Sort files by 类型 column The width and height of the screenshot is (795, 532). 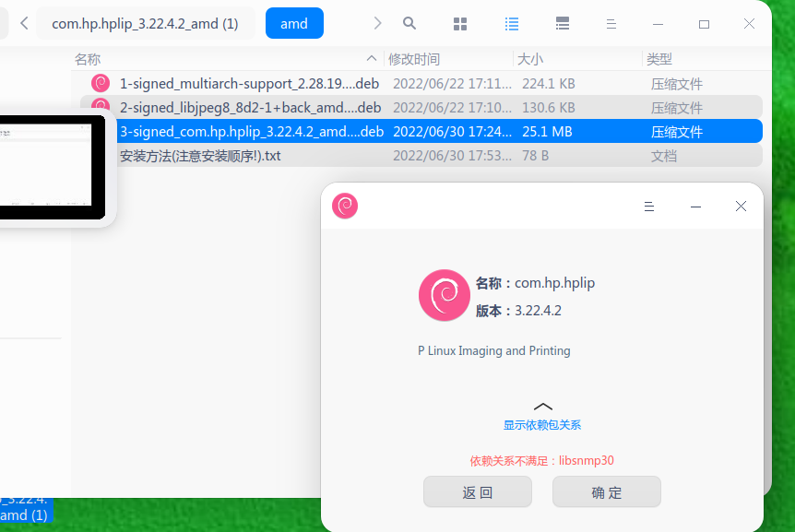659,59
